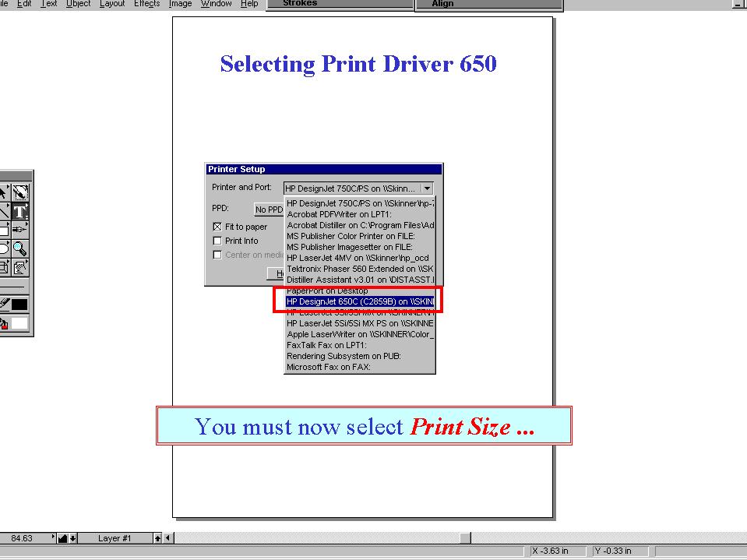Toggle the Fit to paper checkbox

(217, 227)
